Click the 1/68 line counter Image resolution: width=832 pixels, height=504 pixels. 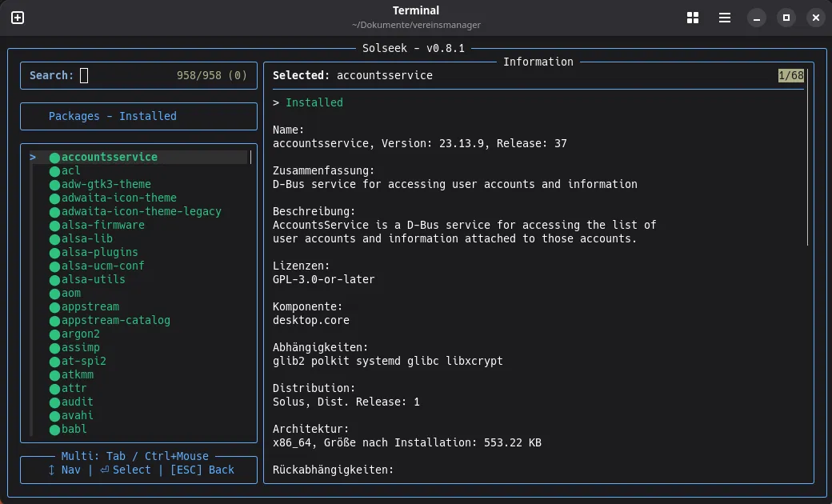[790, 76]
